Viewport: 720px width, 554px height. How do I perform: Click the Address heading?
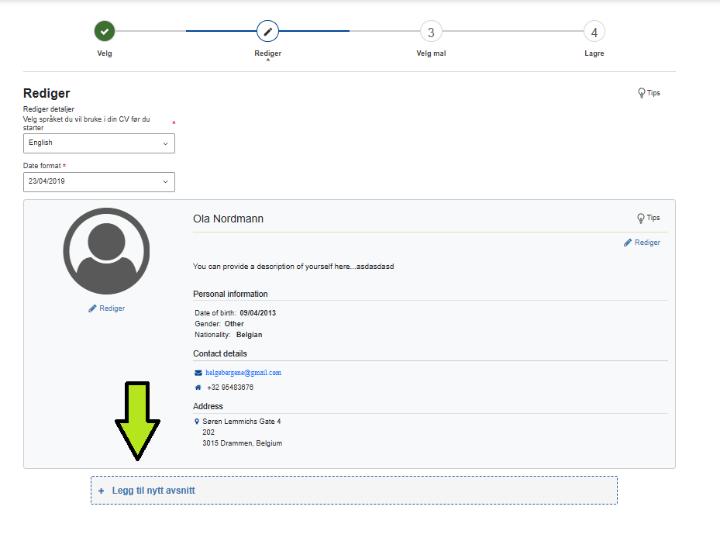coord(208,406)
